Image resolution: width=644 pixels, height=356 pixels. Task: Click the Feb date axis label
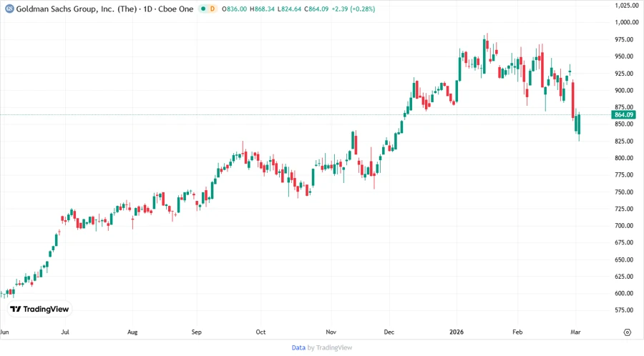[517, 332]
